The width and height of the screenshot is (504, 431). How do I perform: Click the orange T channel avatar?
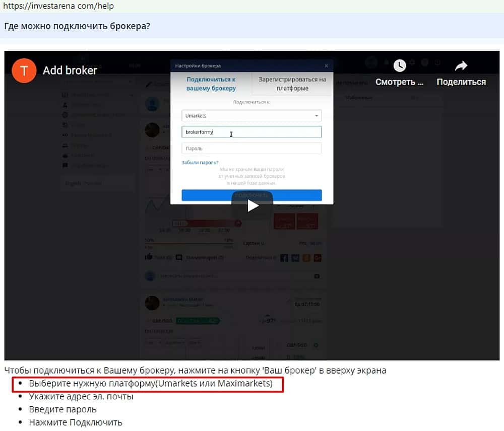(24, 70)
